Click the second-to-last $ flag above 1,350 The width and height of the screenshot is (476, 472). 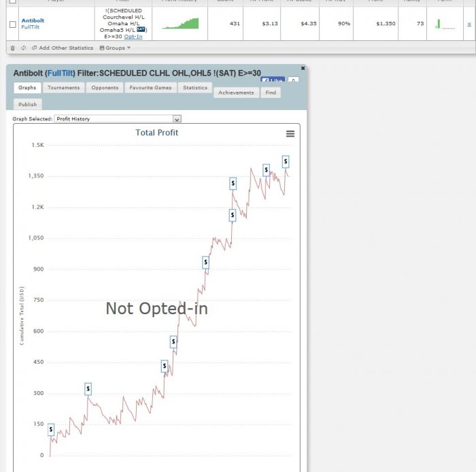click(x=267, y=170)
